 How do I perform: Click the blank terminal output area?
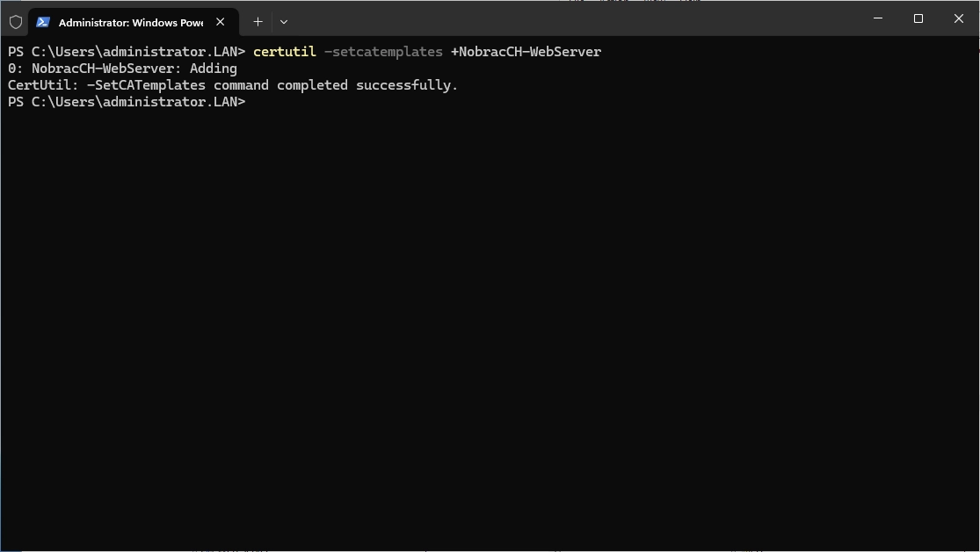tap(490, 325)
